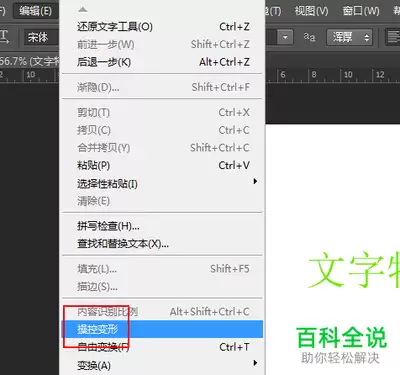Open the 浑厚 anti-alias method dropdown

tap(349, 37)
